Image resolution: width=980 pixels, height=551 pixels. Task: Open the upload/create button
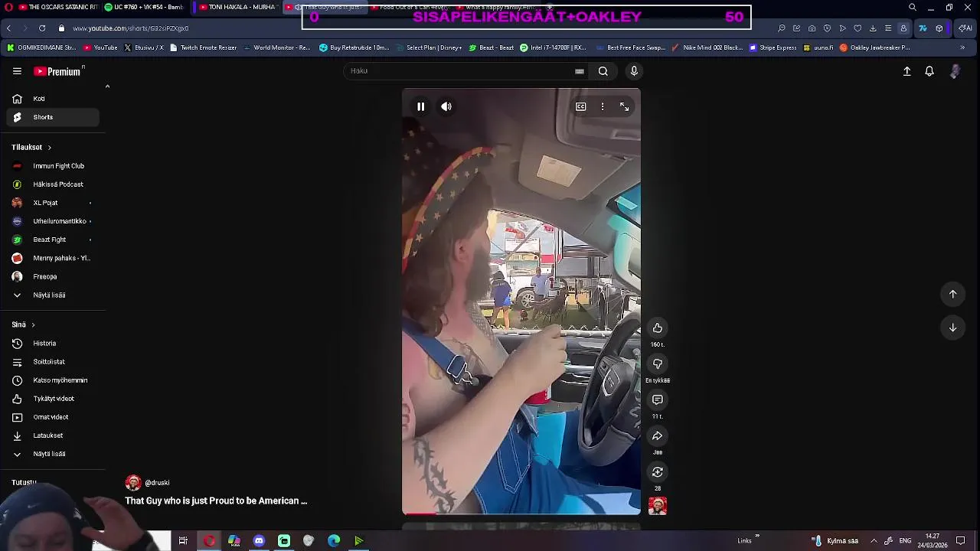point(906,71)
